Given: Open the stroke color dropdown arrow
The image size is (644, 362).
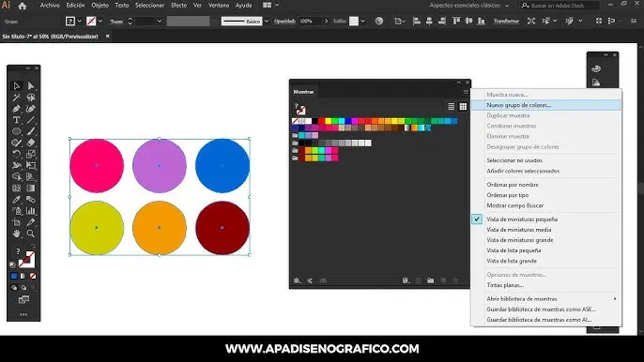Looking at the screenshot, I should 100,21.
